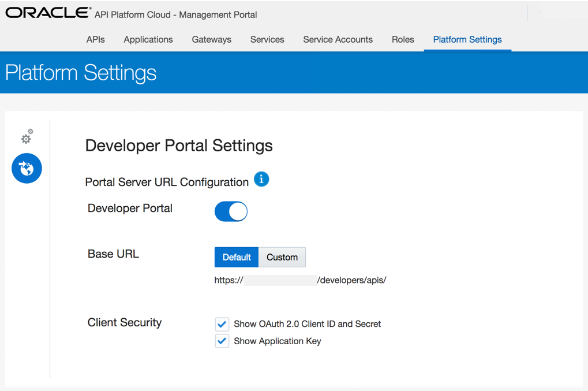Screen dimensions: 588x391
Task: Switch to the Gateways tab
Action: point(212,39)
